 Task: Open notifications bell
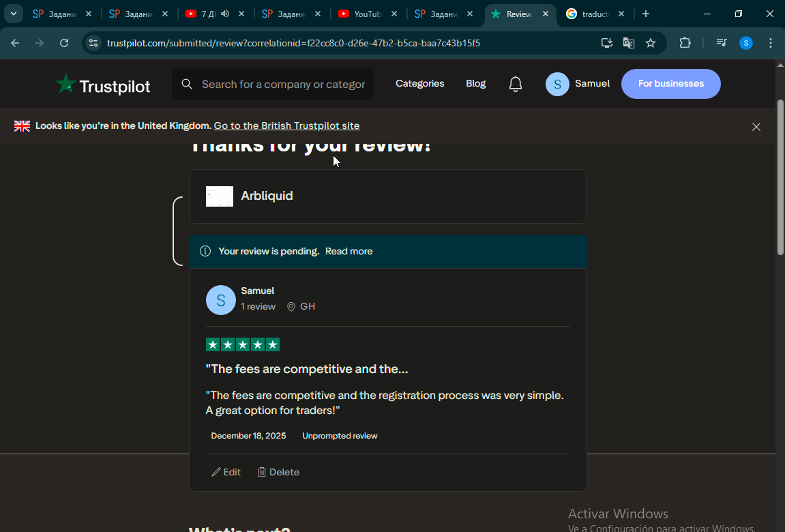(x=516, y=84)
